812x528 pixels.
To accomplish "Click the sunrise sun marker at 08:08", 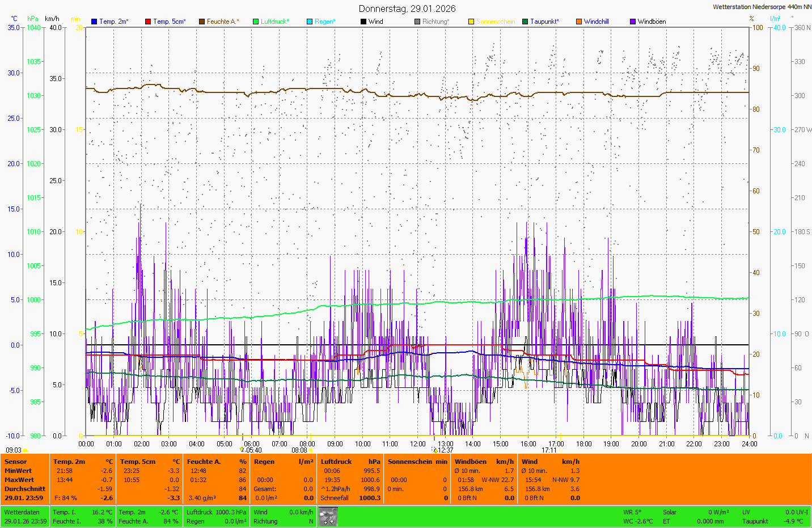I will pos(311,450).
